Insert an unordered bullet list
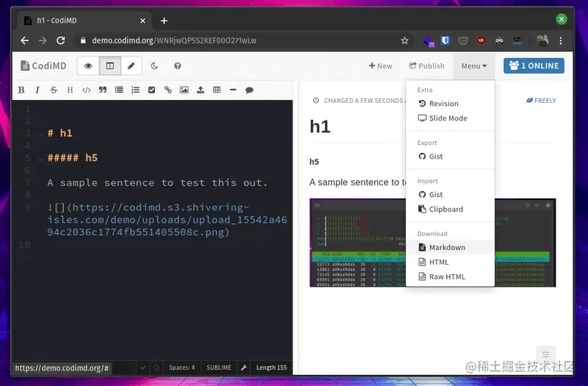The height and width of the screenshot is (386, 588). pyautogui.click(x=119, y=90)
